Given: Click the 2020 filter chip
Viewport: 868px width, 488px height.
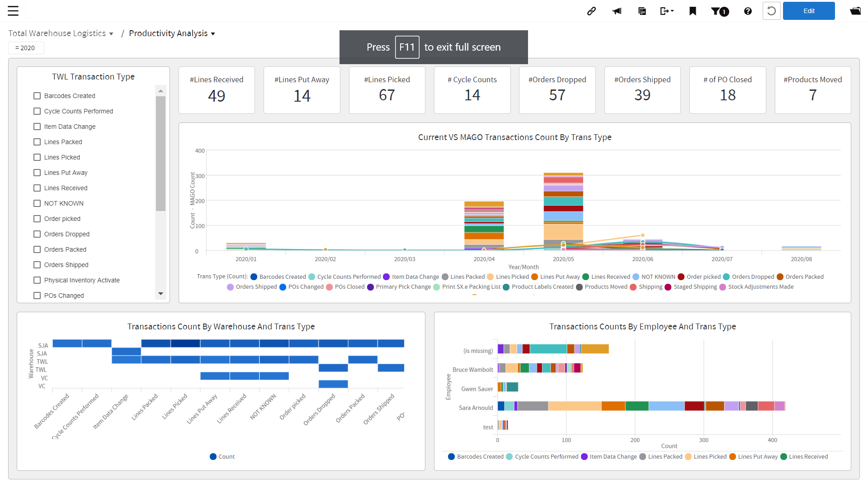Looking at the screenshot, I should click(26, 47).
